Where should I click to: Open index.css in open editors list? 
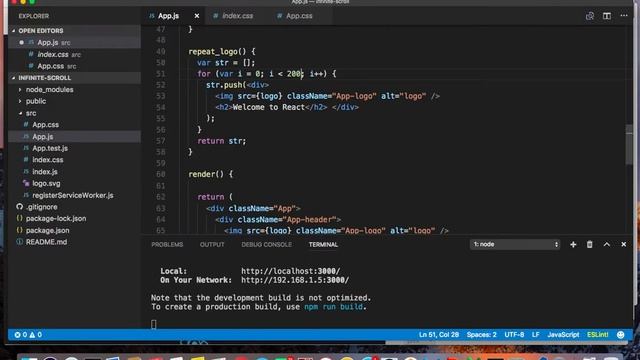[74, 54]
